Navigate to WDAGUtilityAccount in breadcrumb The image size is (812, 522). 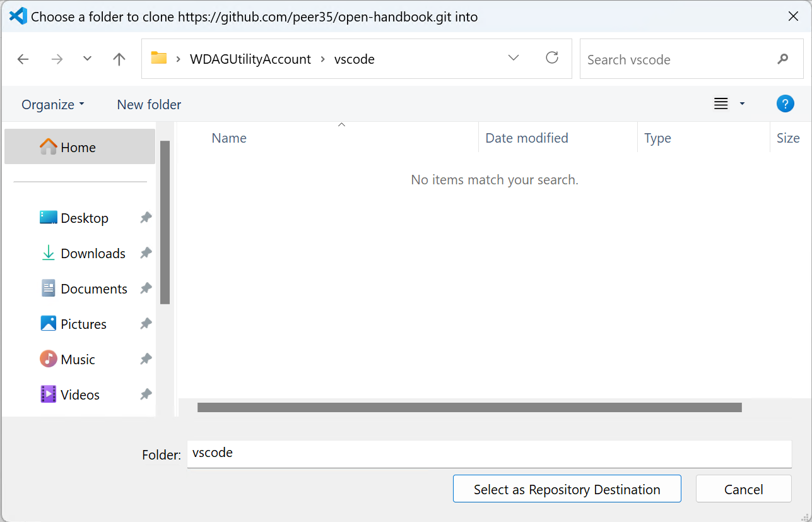(x=250, y=59)
